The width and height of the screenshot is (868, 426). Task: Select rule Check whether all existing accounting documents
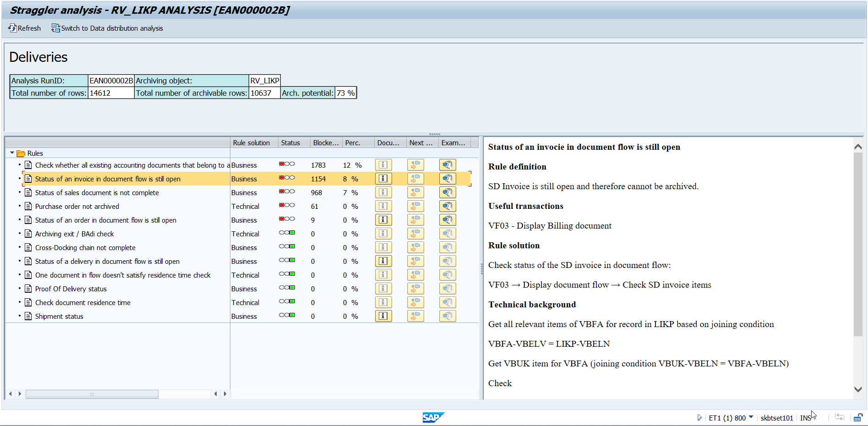click(x=132, y=165)
